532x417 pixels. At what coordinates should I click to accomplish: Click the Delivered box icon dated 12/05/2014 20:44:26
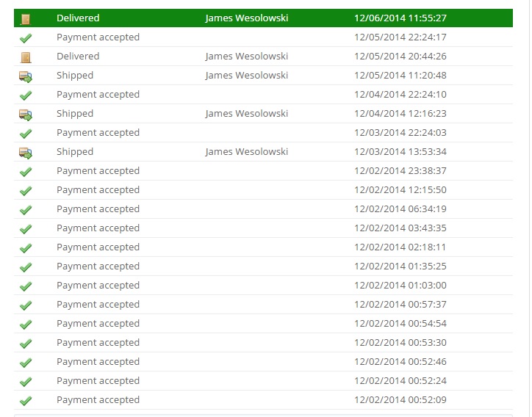tap(26, 57)
